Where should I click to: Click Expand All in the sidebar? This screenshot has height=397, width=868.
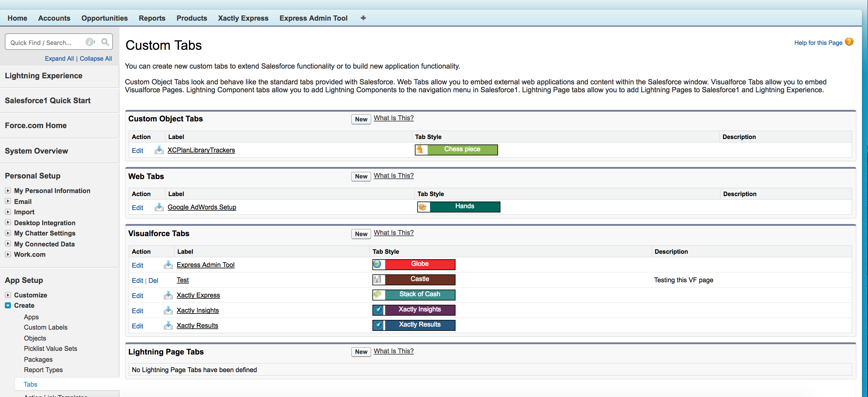(59, 58)
